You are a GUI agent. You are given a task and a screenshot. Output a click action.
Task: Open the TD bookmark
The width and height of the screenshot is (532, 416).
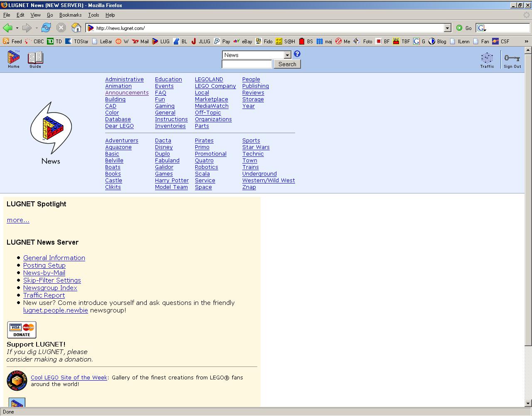pos(54,41)
